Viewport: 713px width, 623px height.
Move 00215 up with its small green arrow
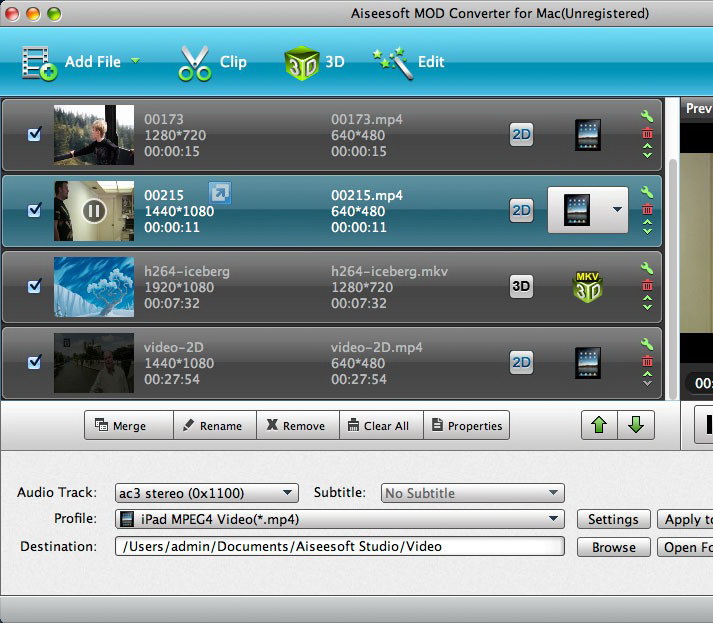tap(648, 222)
